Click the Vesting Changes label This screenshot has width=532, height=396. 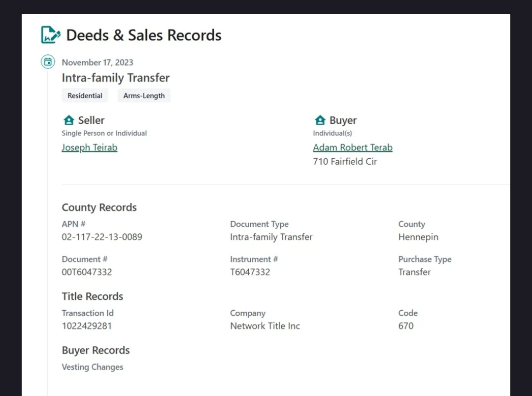tap(92, 367)
